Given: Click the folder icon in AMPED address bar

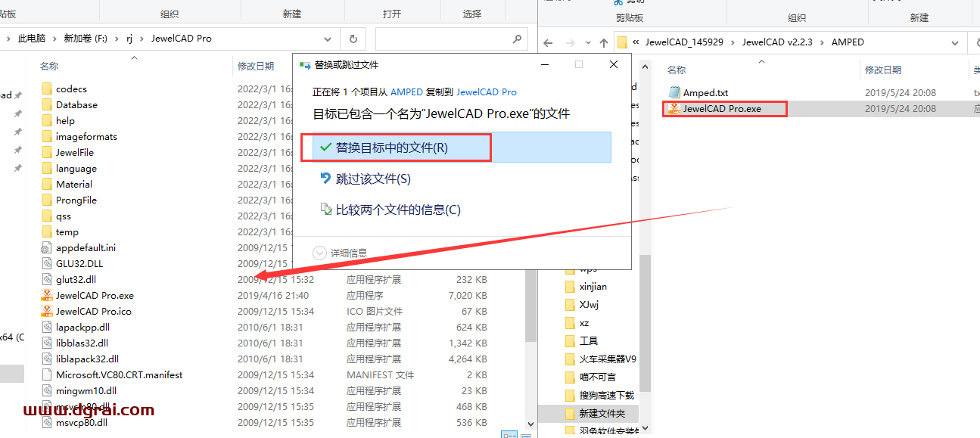Looking at the screenshot, I should 622,42.
